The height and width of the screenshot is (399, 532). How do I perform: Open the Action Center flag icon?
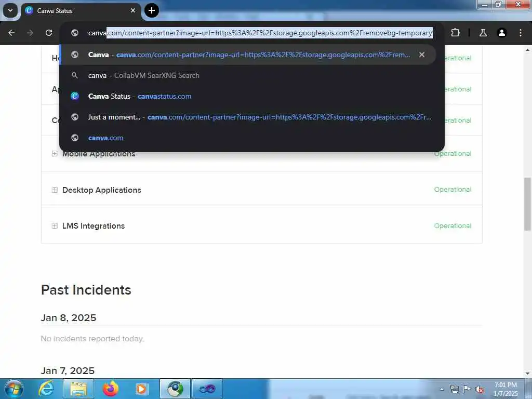coord(467,389)
